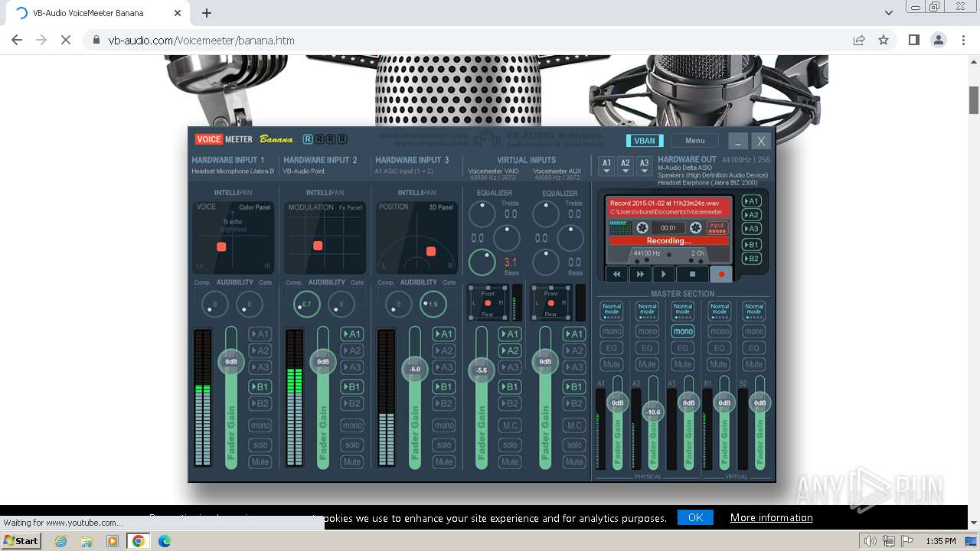Click the cassette recorder play button
Image resolution: width=980 pixels, height=551 pixels.
pyautogui.click(x=664, y=274)
